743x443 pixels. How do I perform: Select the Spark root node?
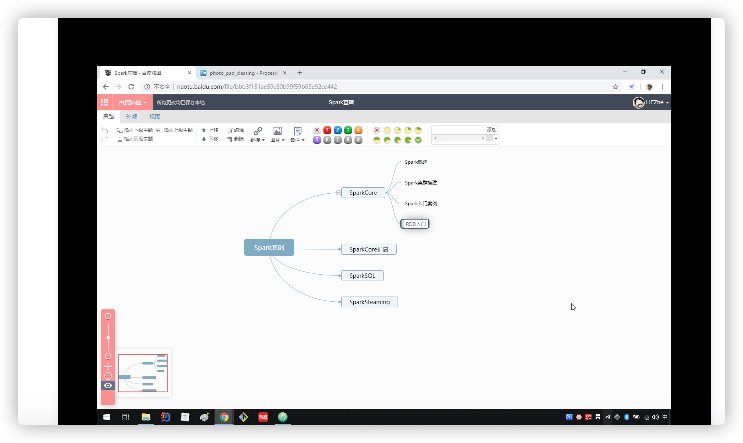[x=269, y=247]
